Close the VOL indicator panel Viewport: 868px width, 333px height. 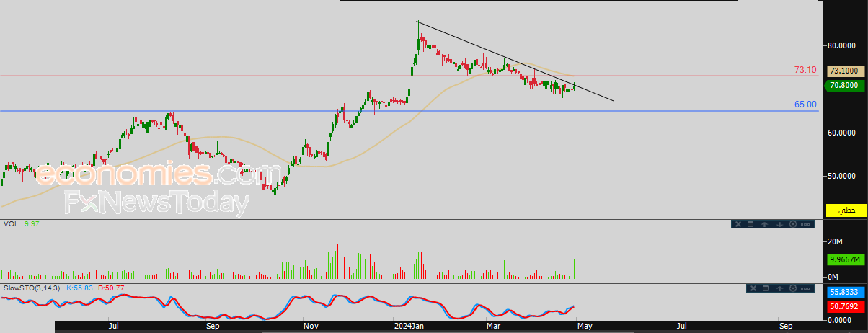[738, 224]
